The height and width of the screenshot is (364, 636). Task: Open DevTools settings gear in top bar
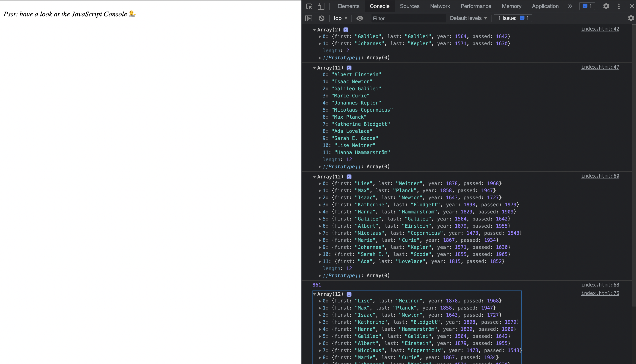tap(606, 6)
